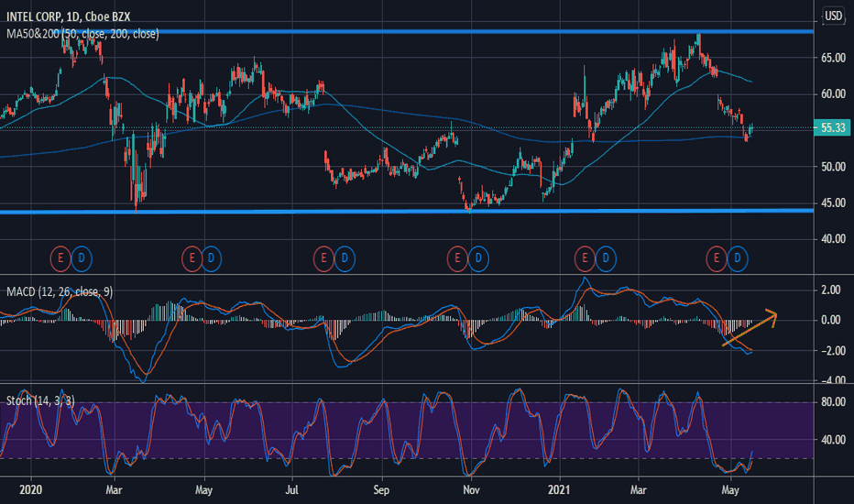Click the USD currency button
854x504 pixels.
[833, 16]
